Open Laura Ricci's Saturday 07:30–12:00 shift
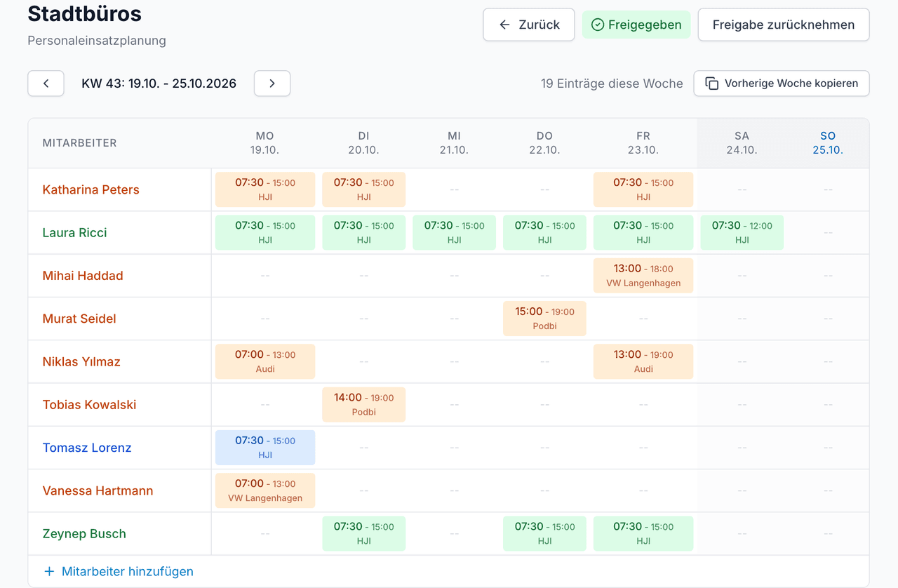The image size is (898, 588). [x=742, y=232]
